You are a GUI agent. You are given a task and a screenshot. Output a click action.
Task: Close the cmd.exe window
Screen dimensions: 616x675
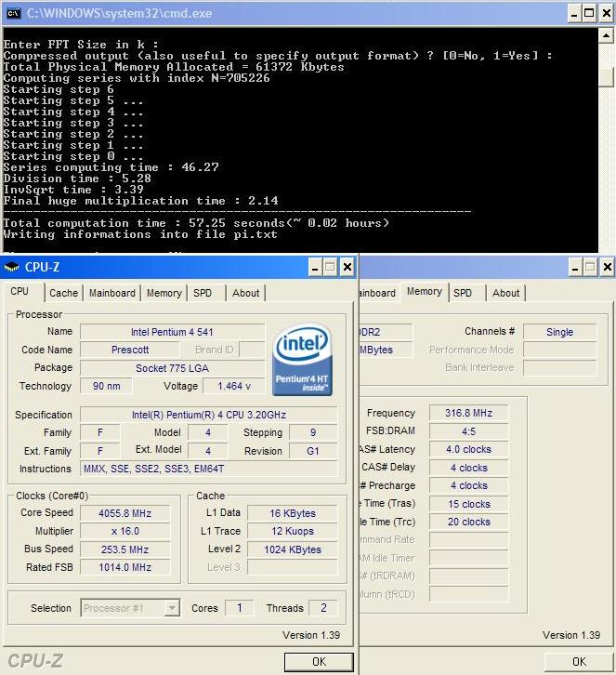pos(606,14)
